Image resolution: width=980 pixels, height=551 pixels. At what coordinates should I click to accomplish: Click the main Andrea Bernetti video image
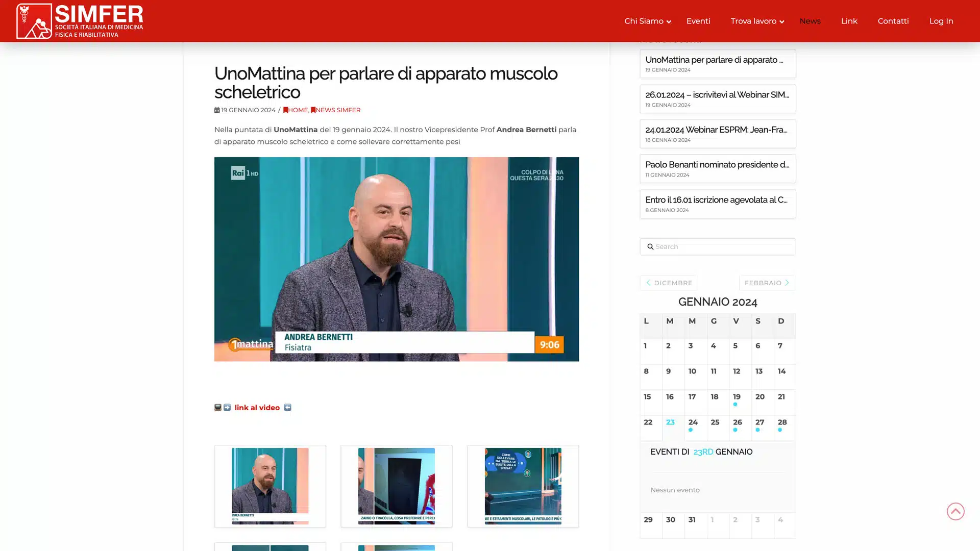[397, 259]
